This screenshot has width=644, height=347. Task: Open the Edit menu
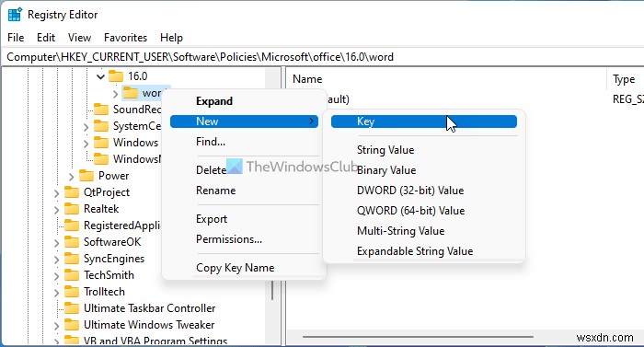point(46,38)
